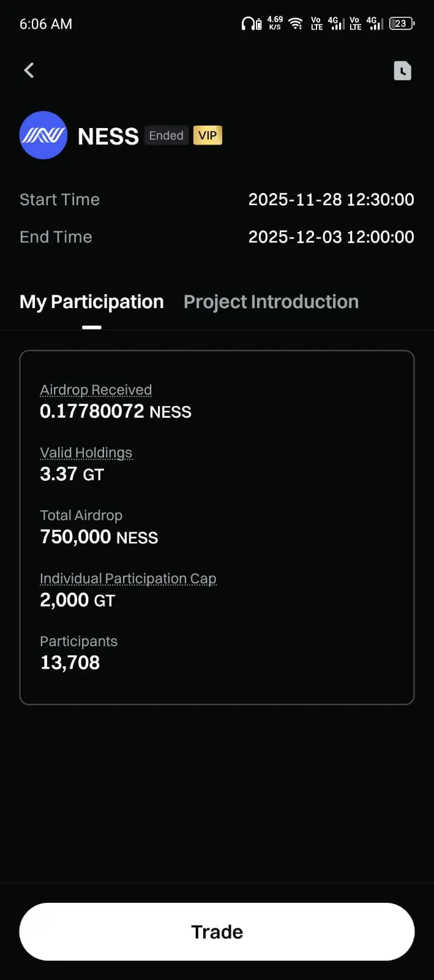Tap the 13,708 participants count
Image resolution: width=434 pixels, height=980 pixels.
pos(70,663)
